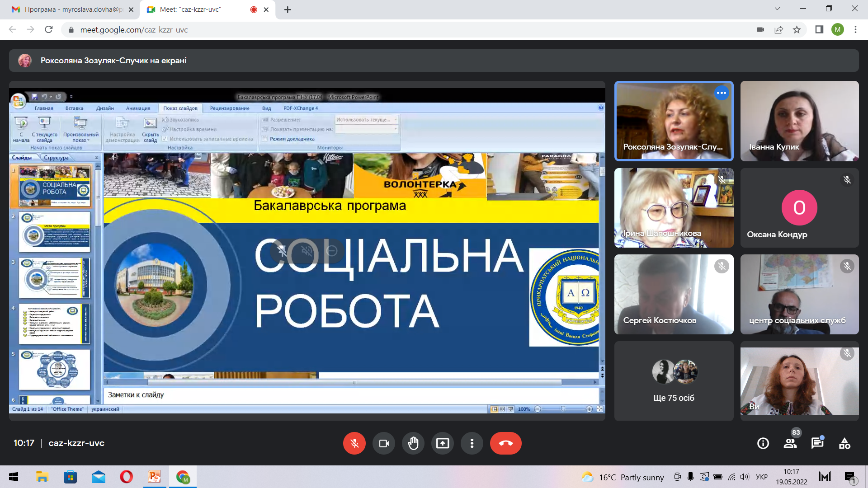Open meeting details info icon
Image resolution: width=868 pixels, height=488 pixels.
(x=763, y=443)
